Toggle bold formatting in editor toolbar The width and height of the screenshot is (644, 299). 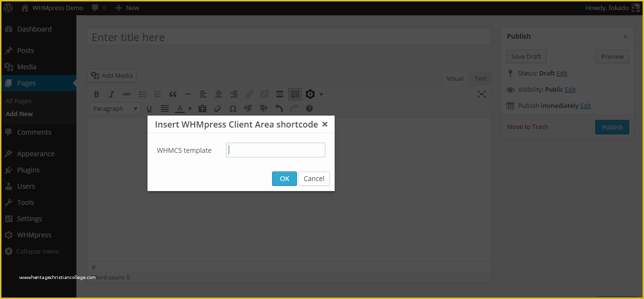tap(96, 94)
